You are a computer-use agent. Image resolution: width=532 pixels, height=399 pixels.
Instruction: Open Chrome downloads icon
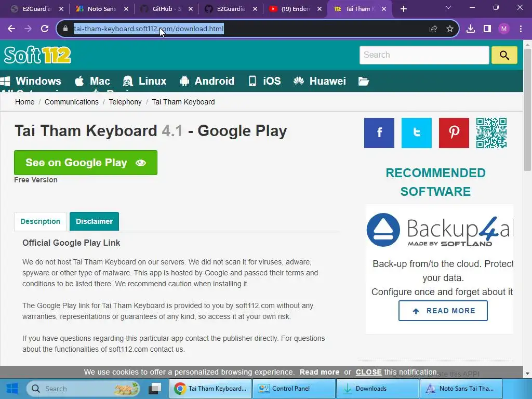point(471,29)
